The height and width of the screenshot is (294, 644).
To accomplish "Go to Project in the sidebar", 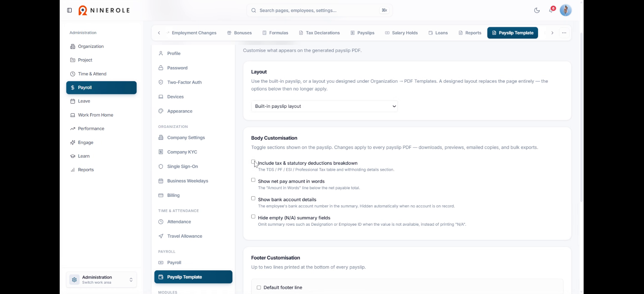I will point(101,60).
